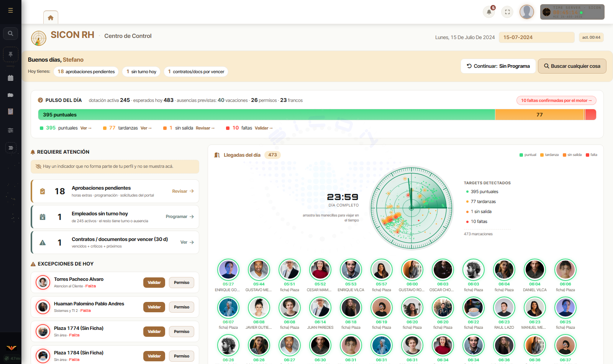Open the hamburger menu in sidebar

click(x=11, y=10)
